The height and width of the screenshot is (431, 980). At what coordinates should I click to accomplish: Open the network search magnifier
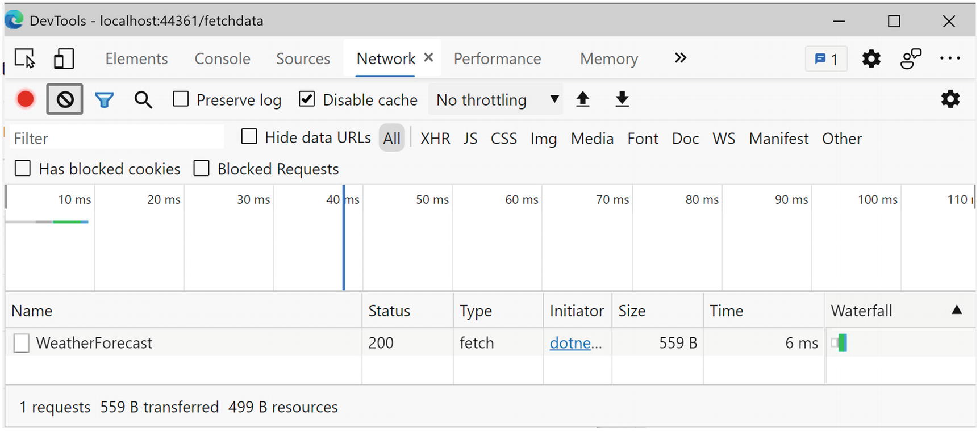[143, 100]
